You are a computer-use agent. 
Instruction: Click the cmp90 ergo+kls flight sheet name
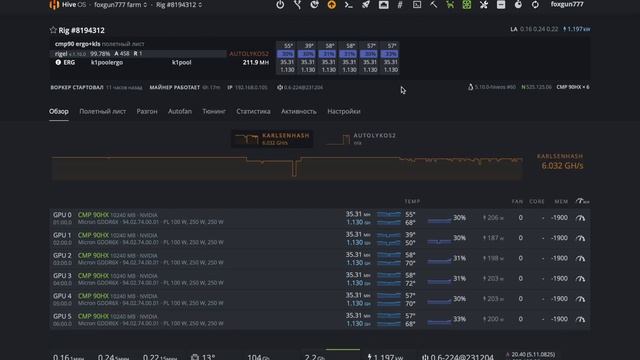tap(78, 44)
